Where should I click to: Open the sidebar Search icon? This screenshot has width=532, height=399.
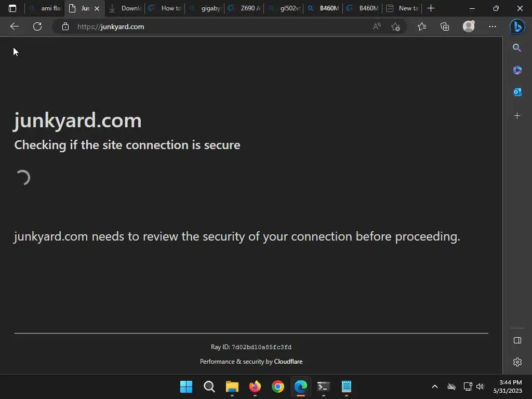[x=517, y=48]
